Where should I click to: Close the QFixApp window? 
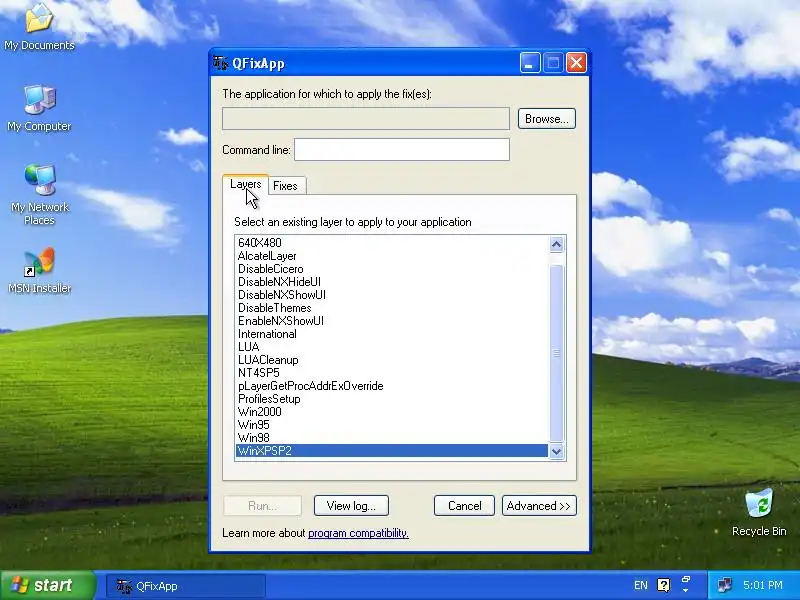click(x=577, y=63)
